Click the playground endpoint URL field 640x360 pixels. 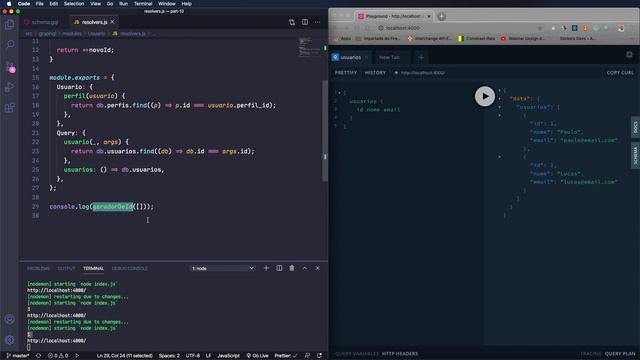[496, 73]
